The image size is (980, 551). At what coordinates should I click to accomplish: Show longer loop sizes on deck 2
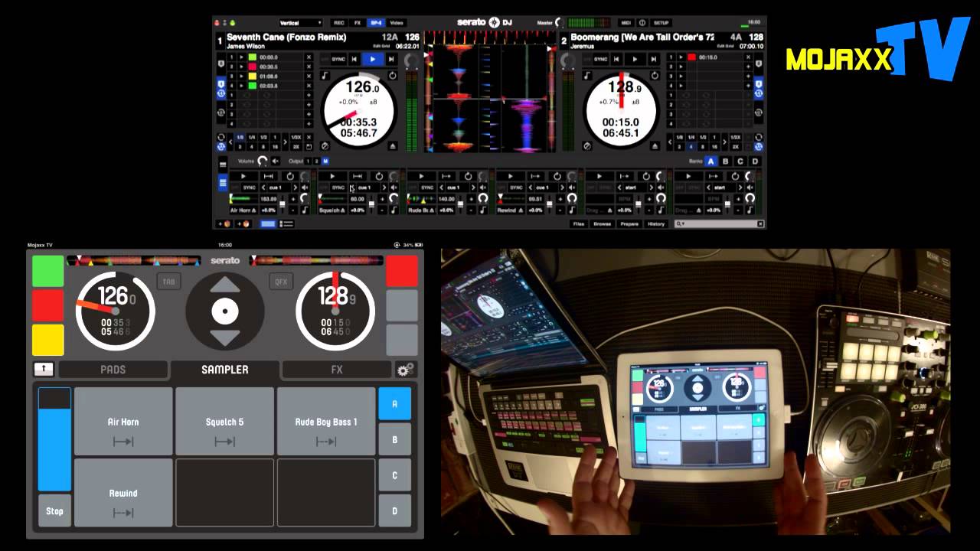(x=725, y=142)
